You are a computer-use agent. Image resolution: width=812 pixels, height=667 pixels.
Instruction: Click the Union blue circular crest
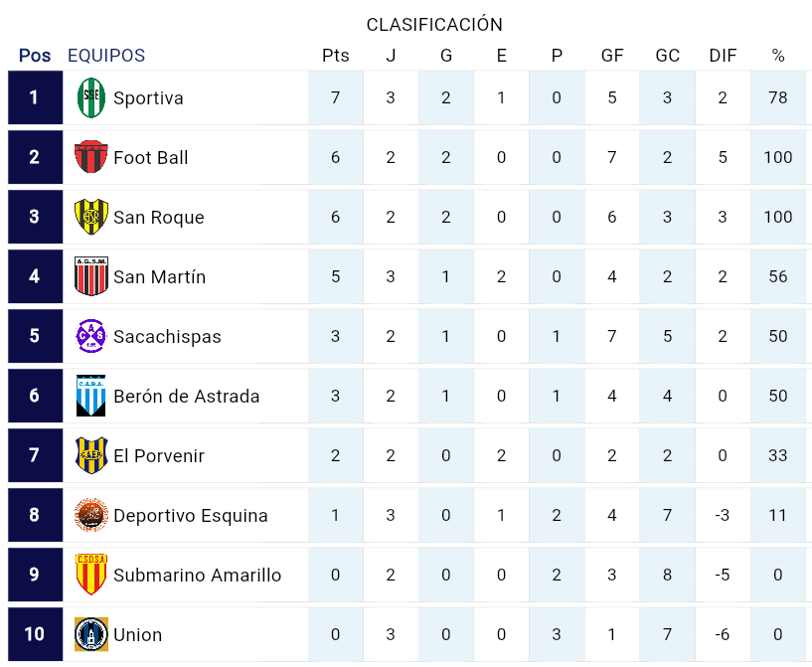pyautogui.click(x=91, y=634)
